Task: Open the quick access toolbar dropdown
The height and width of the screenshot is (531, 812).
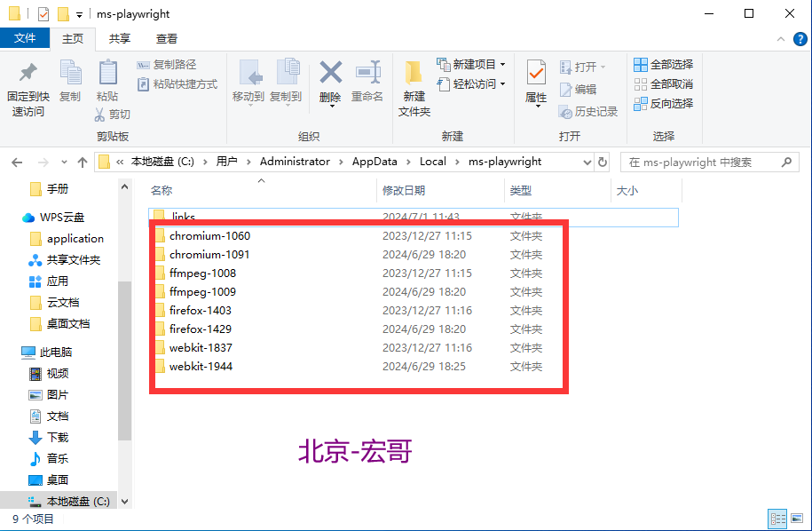Action: click(79, 14)
